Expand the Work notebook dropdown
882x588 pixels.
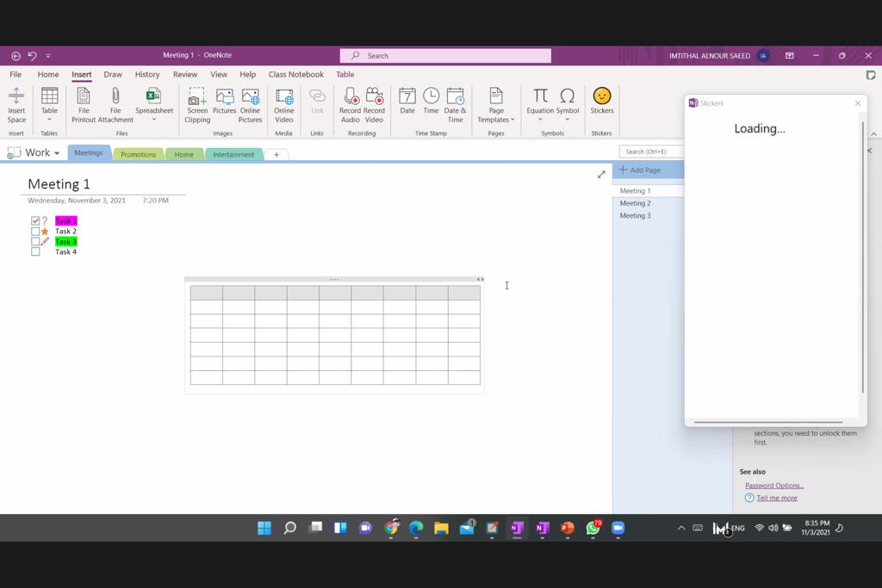click(x=57, y=153)
